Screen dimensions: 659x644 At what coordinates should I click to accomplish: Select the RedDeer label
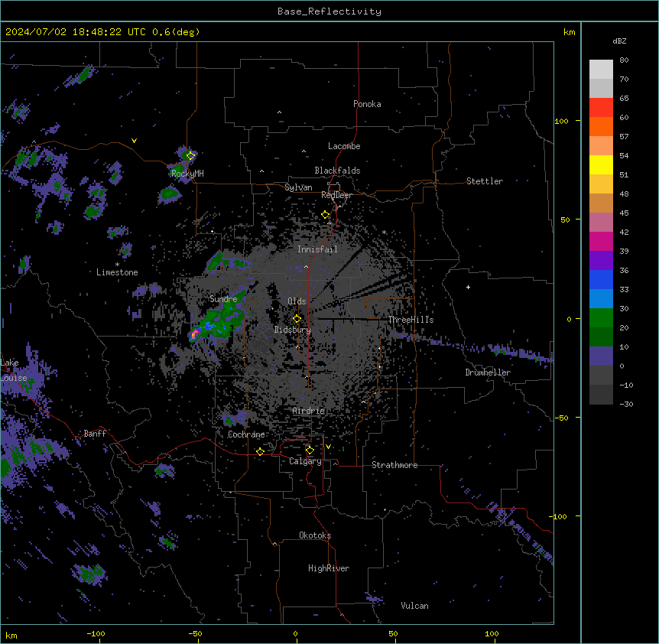click(336, 195)
